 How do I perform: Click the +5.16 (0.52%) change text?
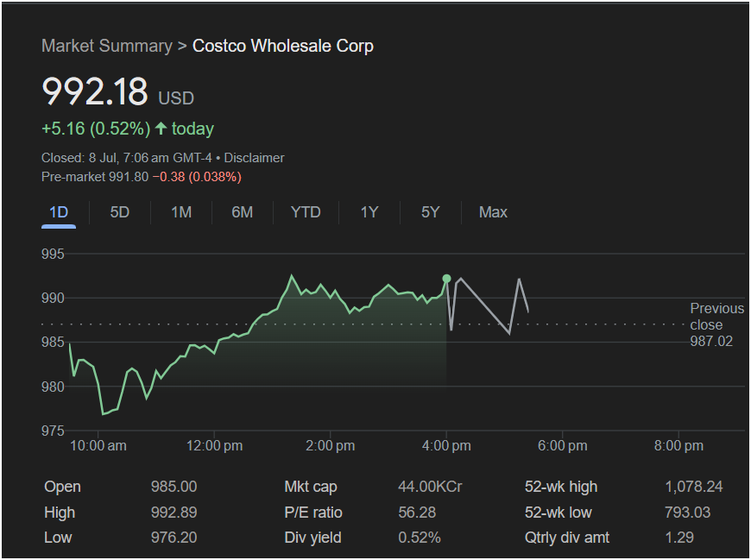pos(96,129)
